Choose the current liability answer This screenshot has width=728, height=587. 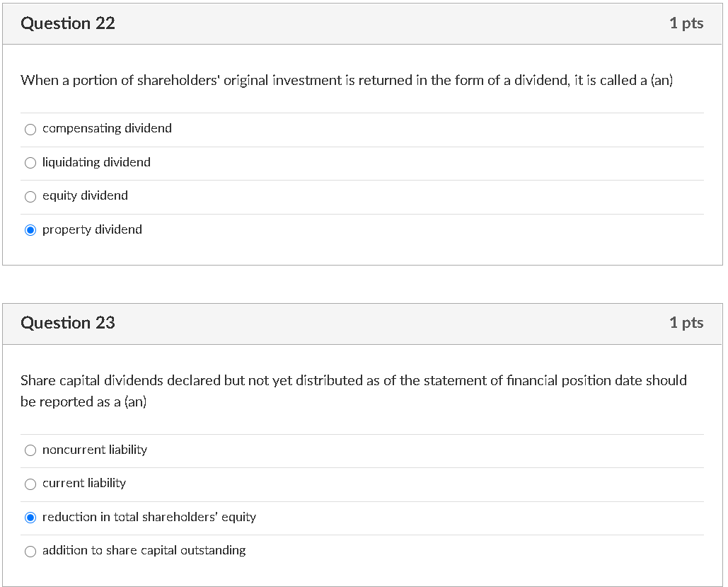click(30, 484)
